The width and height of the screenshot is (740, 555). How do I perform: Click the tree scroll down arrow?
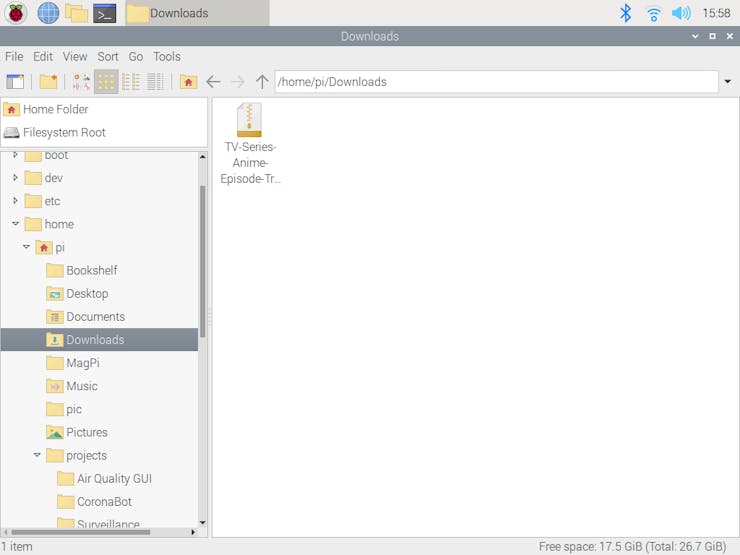(x=202, y=522)
